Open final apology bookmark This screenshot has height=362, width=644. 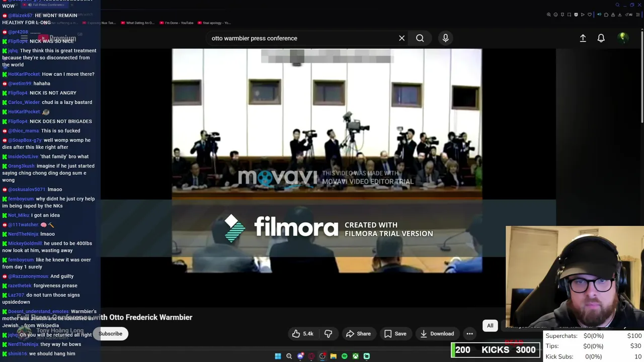[x=214, y=23]
